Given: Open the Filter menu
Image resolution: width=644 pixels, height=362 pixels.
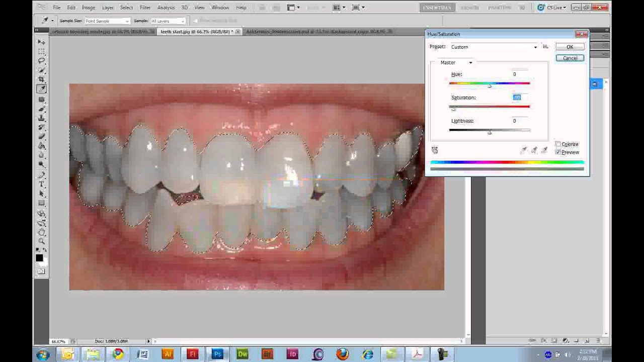Looking at the screenshot, I should 145,8.
